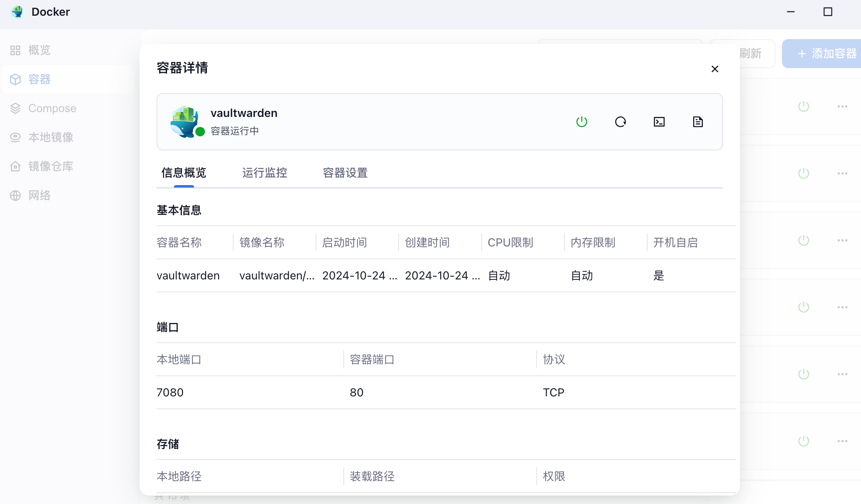Image resolution: width=861 pixels, height=504 pixels.
Task: Click the 开机自启 value 是
Action: [x=659, y=276]
